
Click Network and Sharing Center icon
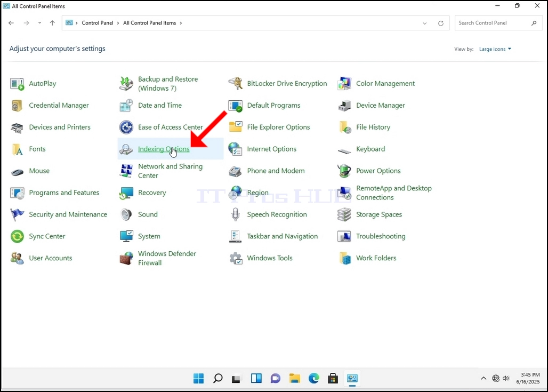126,171
